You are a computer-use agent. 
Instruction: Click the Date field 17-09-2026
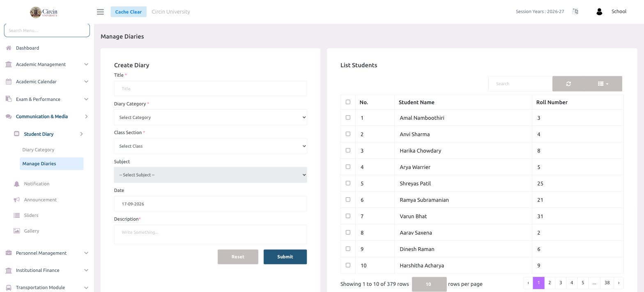tap(210, 204)
